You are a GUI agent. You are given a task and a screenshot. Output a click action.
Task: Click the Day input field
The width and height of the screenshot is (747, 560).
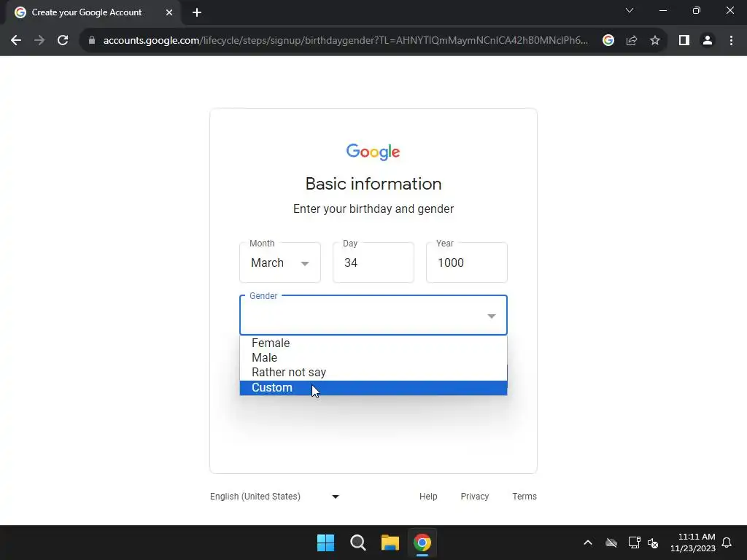[x=373, y=262]
